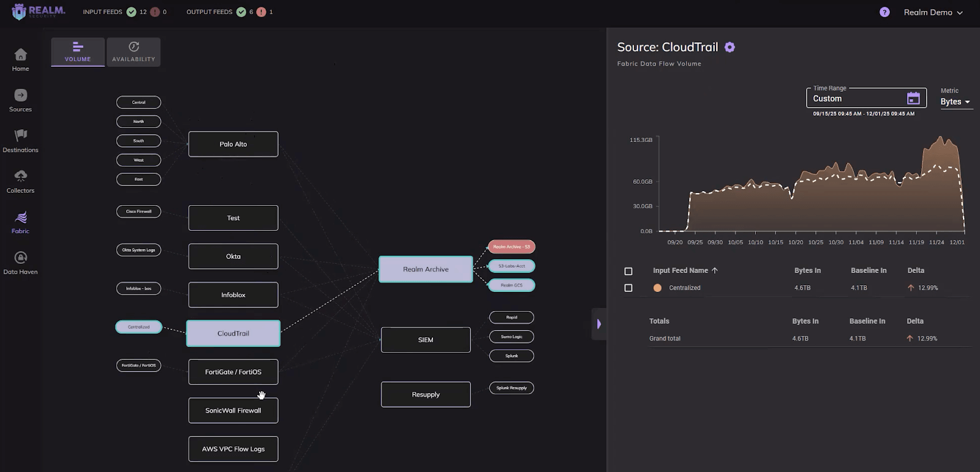Image resolution: width=980 pixels, height=472 pixels.
Task: Select the AWS VPC Flow Logs node
Action: [x=233, y=449]
